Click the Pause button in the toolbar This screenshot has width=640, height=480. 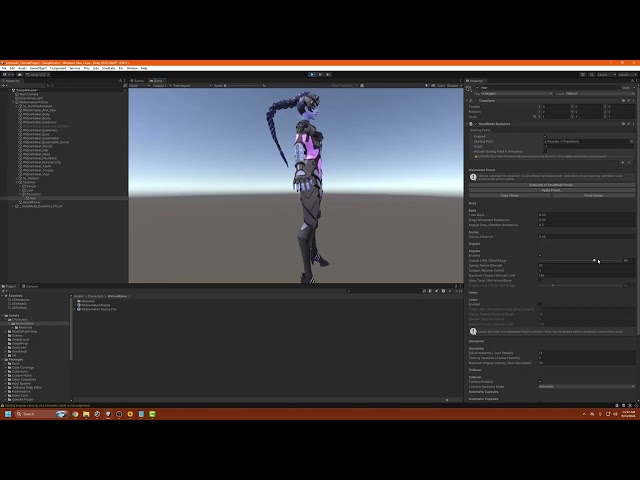tap(320, 75)
